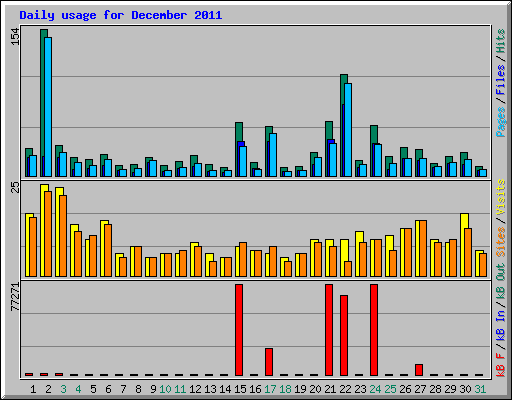Viewport: 512px width, 400px height.
Task: Click the yellow visits bar for day 6
Action: coord(103,248)
